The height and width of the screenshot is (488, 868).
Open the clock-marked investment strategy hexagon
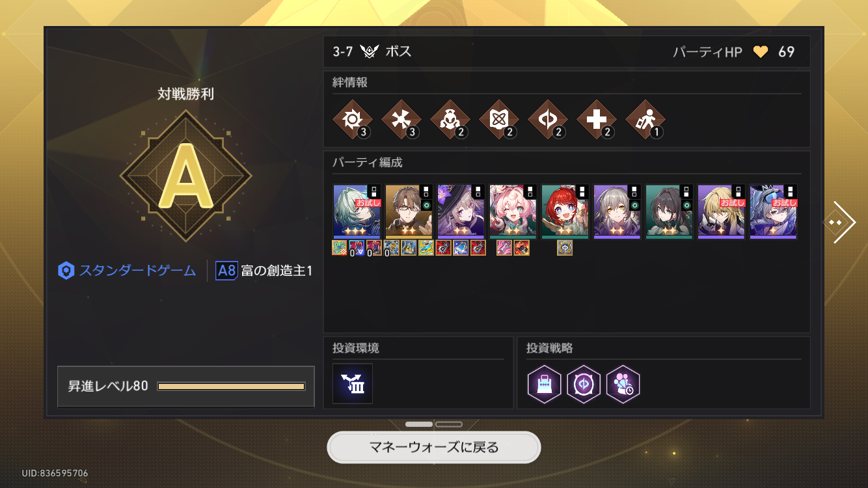623,385
